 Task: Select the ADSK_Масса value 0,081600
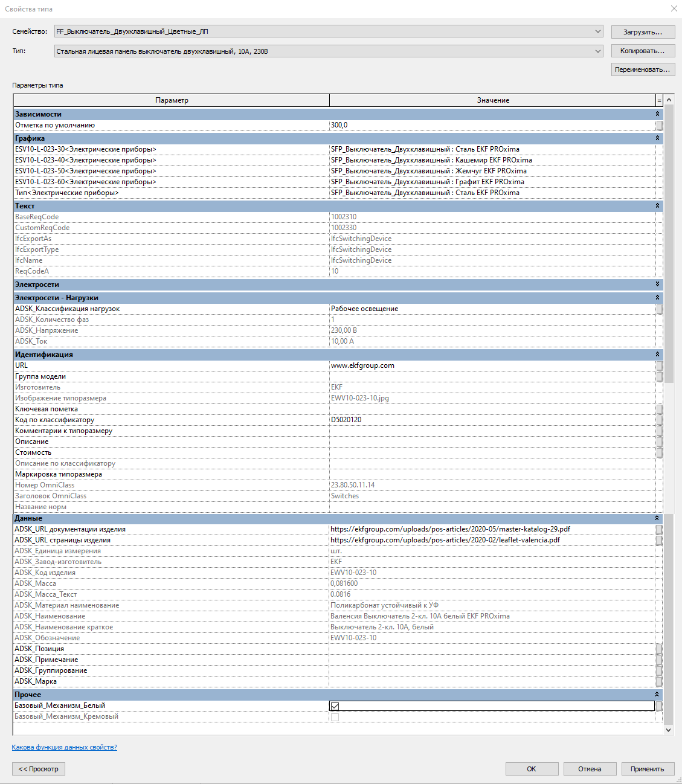pyautogui.click(x=492, y=583)
